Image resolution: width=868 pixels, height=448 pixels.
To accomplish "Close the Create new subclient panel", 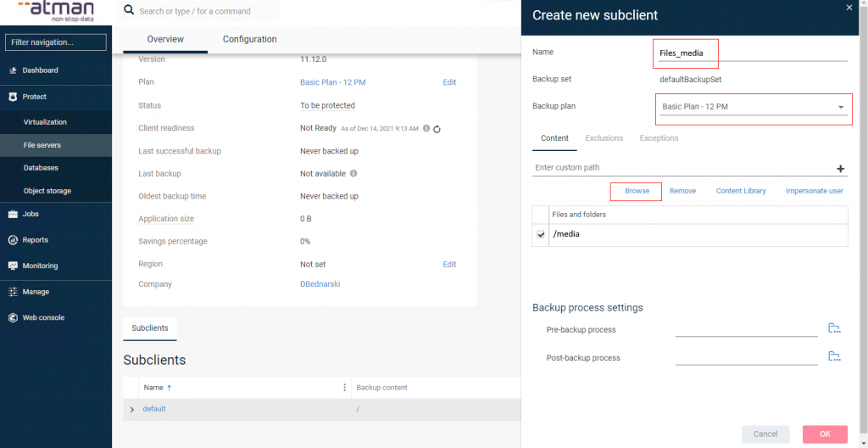I will pos(849,8).
